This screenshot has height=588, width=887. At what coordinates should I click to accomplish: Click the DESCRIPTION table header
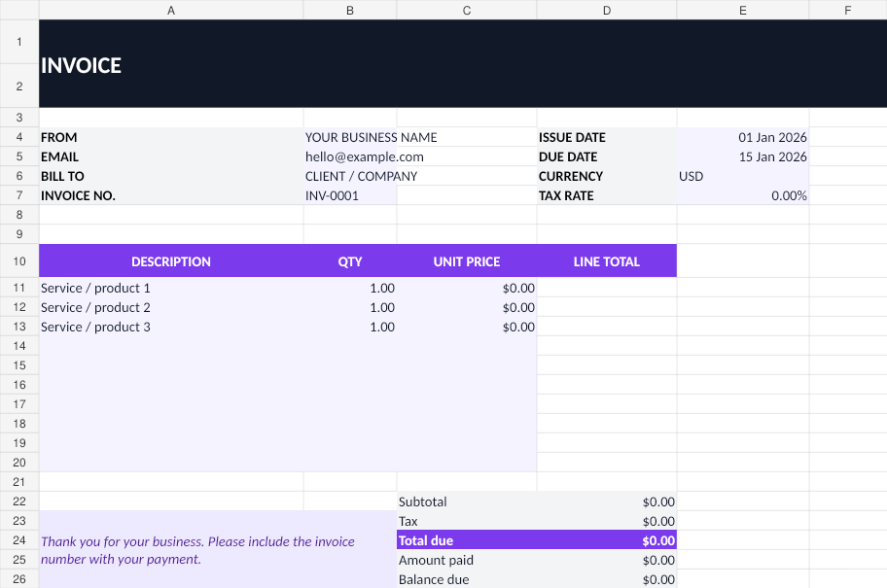pyautogui.click(x=171, y=261)
